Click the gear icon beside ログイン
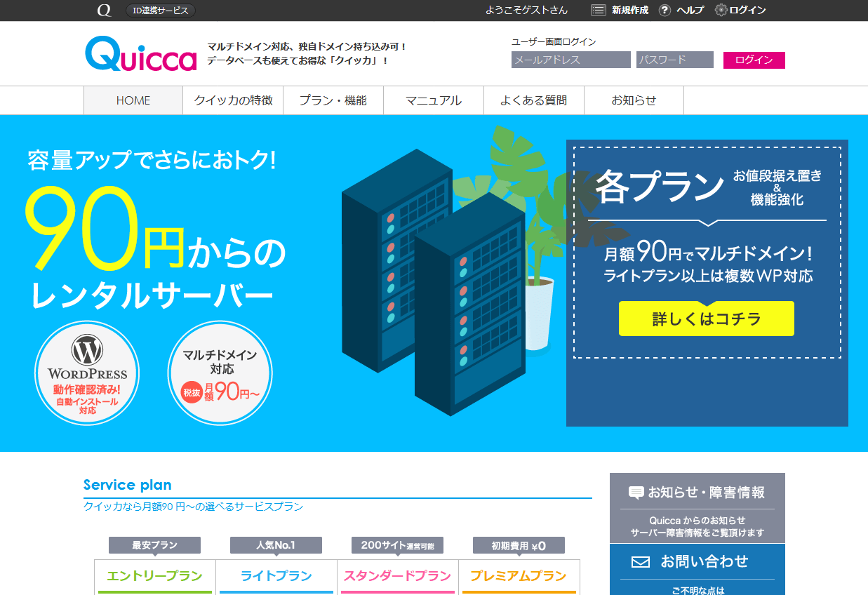The image size is (868, 595). point(721,11)
